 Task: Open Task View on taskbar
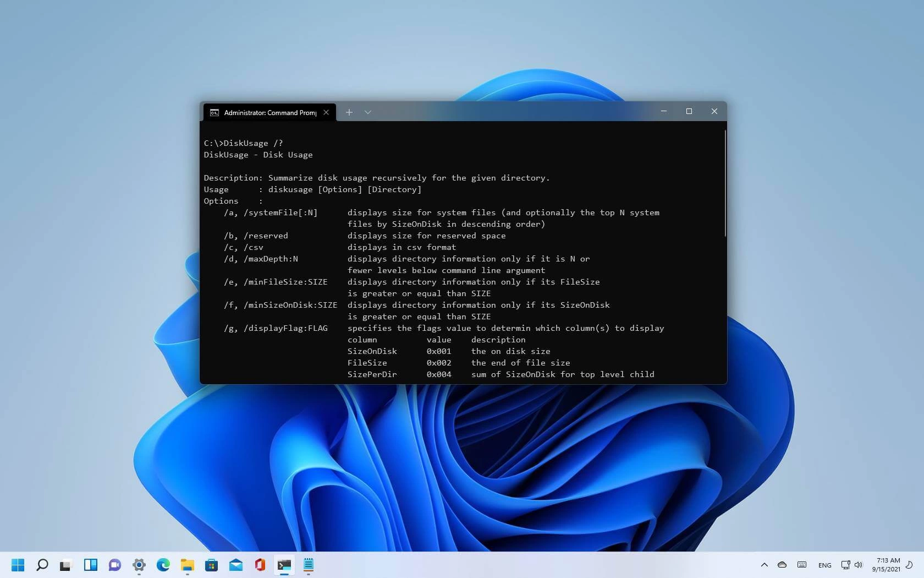pyautogui.click(x=66, y=565)
